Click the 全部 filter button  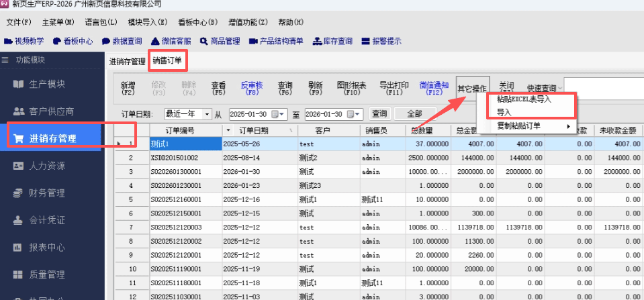(414, 114)
